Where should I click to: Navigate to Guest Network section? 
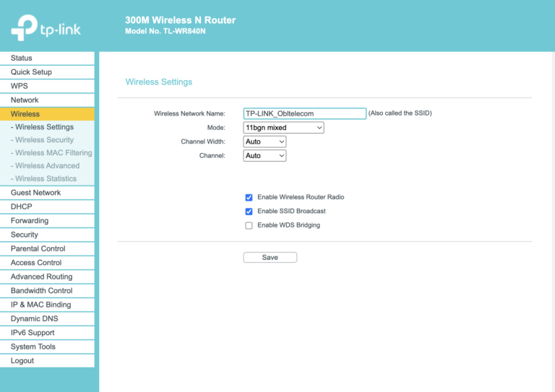35,193
